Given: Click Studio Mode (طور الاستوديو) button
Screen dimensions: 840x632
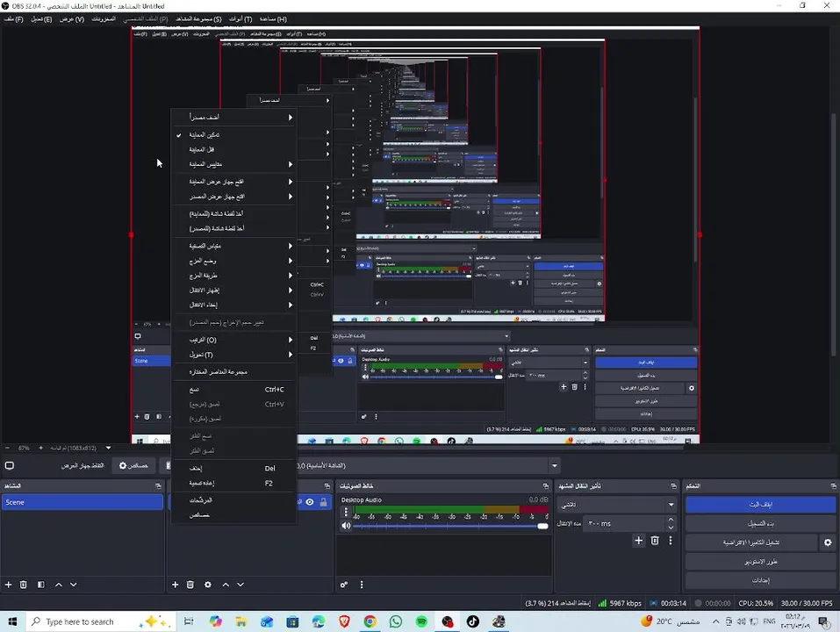Looking at the screenshot, I should coord(761,561).
